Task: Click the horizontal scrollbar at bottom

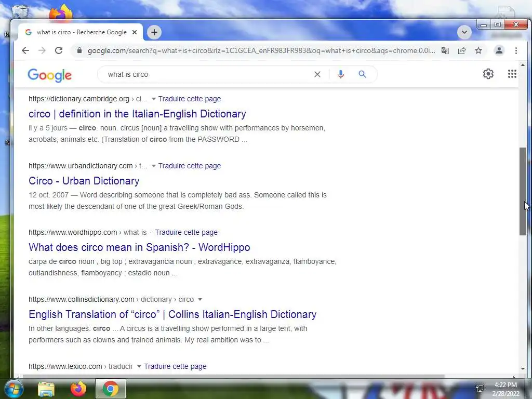Action: click(x=233, y=376)
